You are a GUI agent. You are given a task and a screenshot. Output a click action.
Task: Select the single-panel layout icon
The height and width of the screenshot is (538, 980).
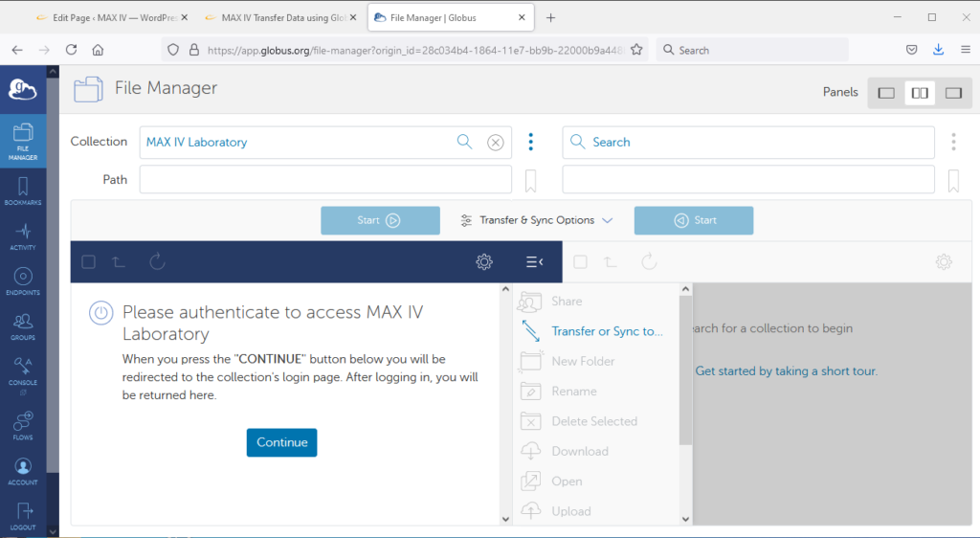pyautogui.click(x=886, y=93)
